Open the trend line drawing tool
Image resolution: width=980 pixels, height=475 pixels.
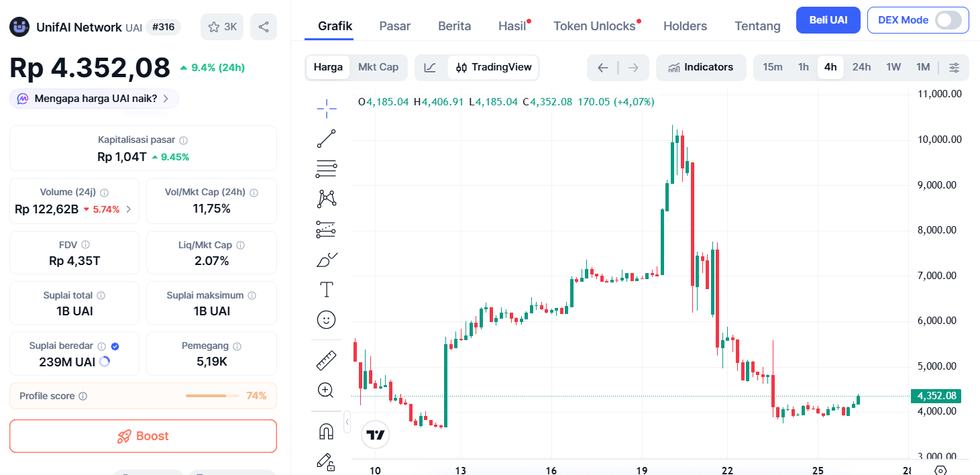(326, 138)
